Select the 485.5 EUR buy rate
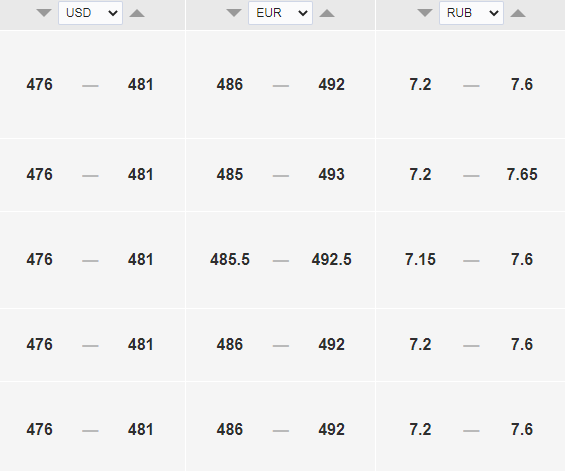The height and width of the screenshot is (471, 565). click(x=230, y=259)
